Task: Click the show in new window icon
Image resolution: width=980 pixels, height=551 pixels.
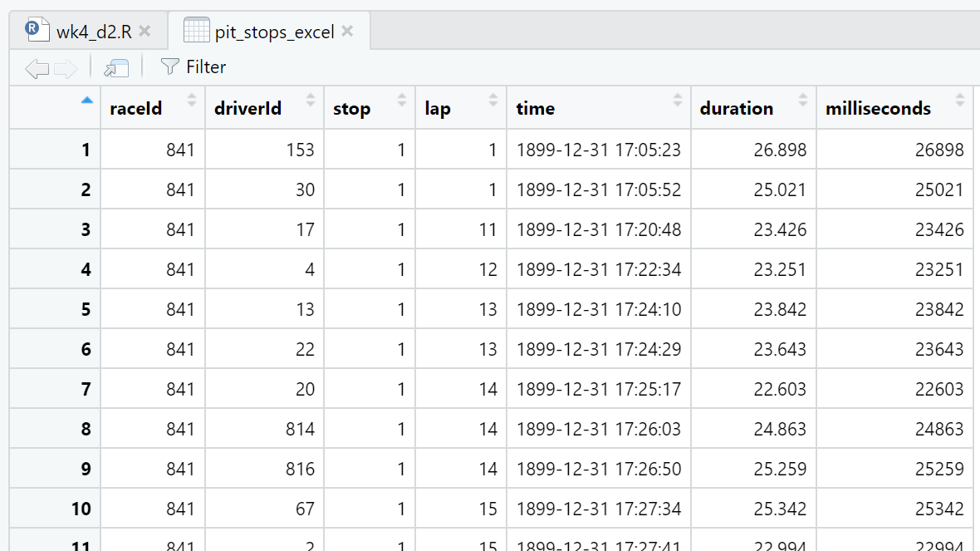Action: coord(116,68)
